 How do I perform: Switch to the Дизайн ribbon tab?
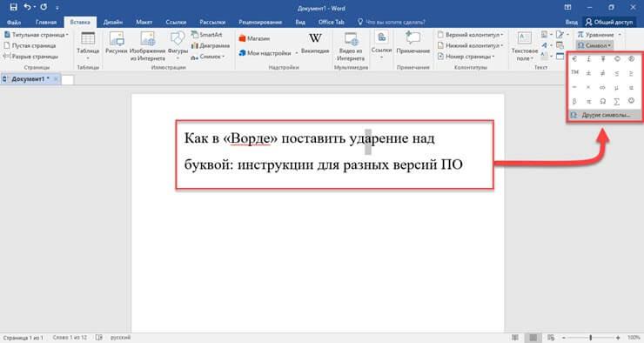(x=113, y=22)
